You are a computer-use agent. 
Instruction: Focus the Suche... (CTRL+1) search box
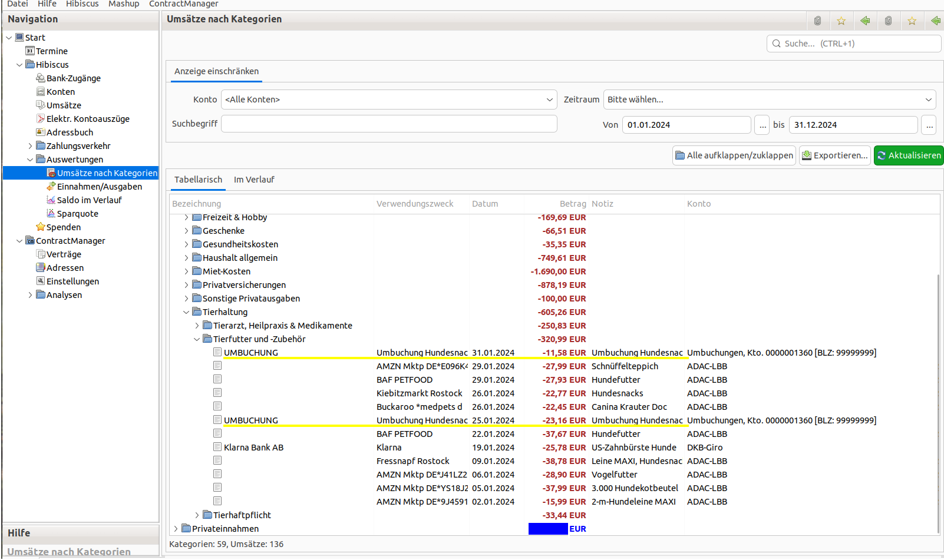pos(854,44)
